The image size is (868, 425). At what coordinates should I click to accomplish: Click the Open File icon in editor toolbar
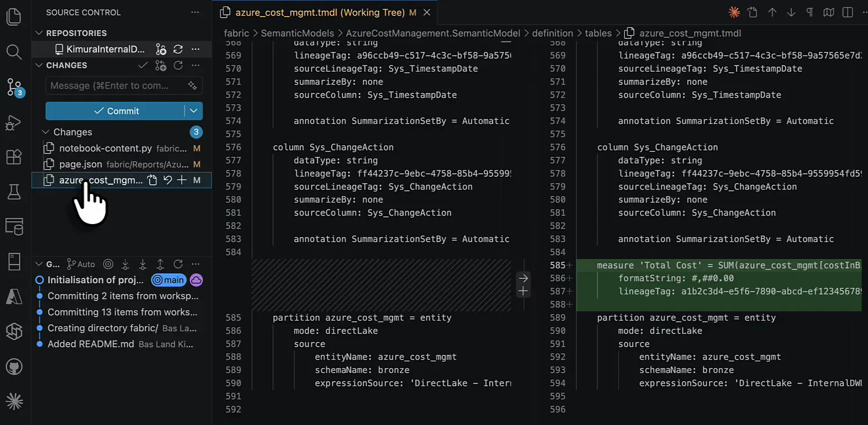[753, 12]
